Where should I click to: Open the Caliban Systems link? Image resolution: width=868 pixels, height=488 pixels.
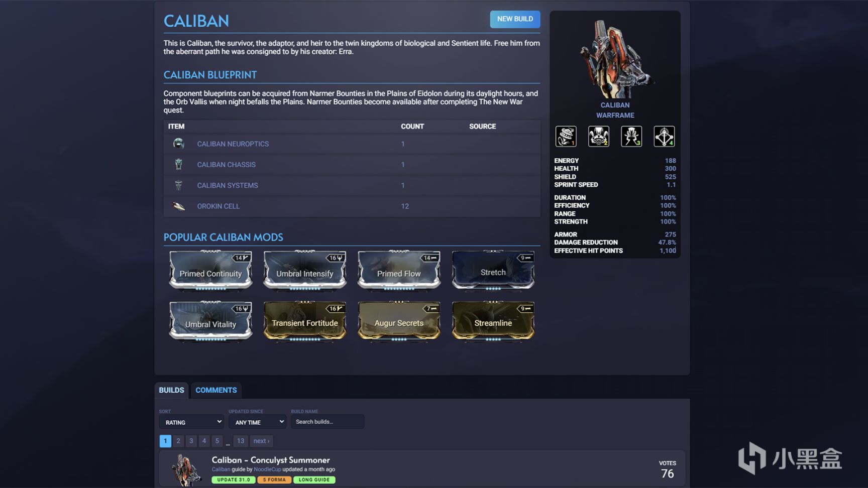[x=227, y=185]
